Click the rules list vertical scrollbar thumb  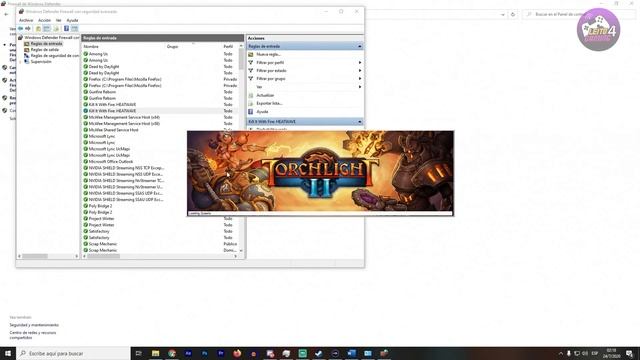coord(241,59)
